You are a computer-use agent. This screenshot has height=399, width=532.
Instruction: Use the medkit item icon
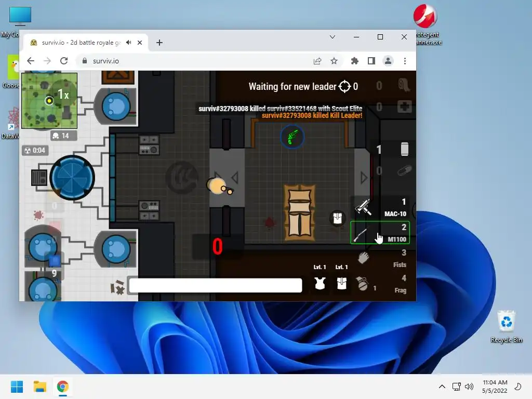pos(404,107)
